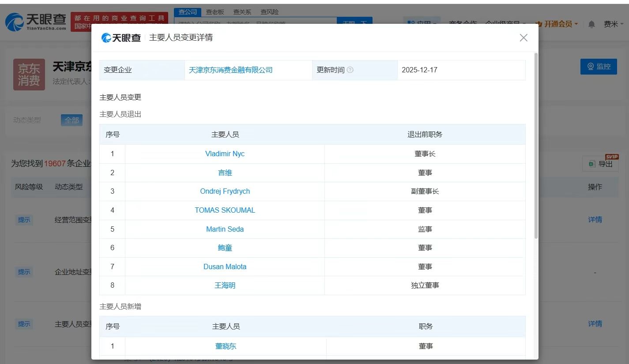Open 天津京东消费金融有限公司 company link
This screenshot has height=364, width=629.
pyautogui.click(x=230, y=70)
